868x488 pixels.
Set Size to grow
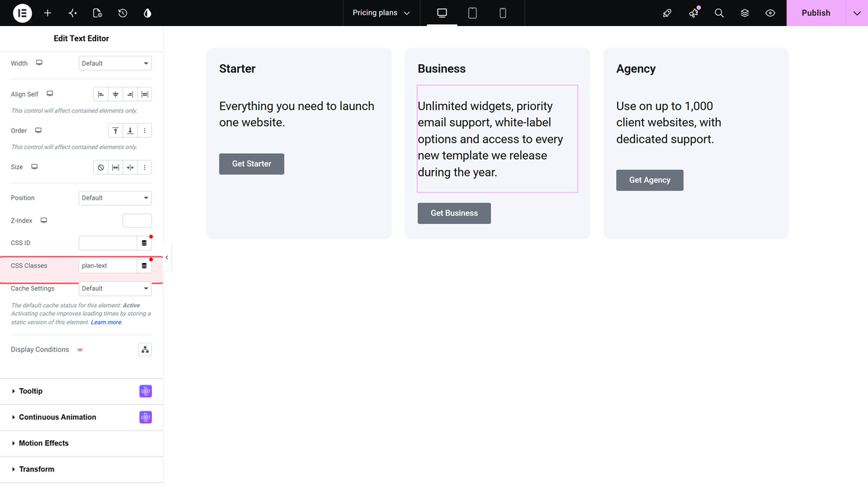tap(116, 168)
